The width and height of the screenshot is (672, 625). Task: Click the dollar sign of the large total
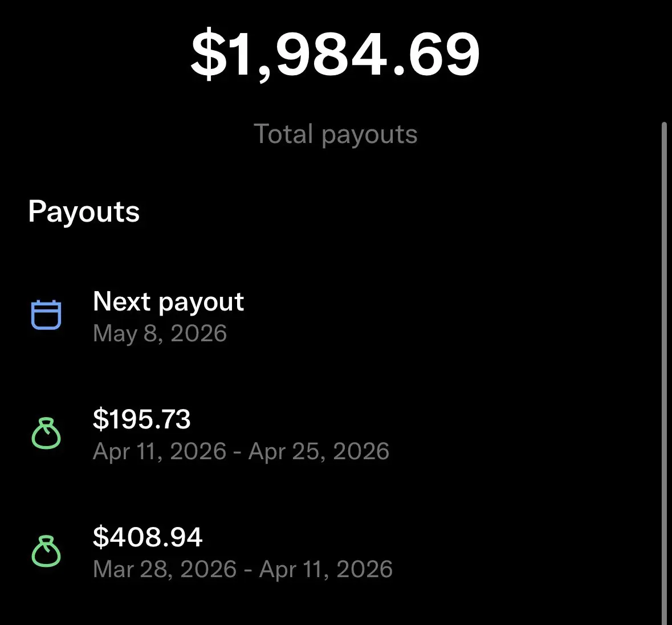tap(209, 54)
